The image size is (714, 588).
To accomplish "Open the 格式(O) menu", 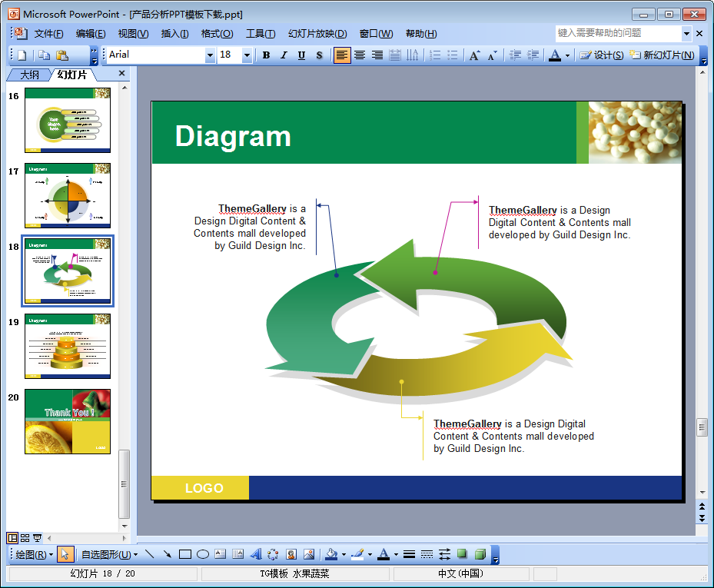I will 217,34.
